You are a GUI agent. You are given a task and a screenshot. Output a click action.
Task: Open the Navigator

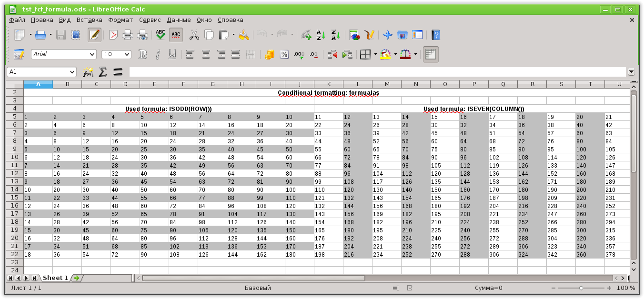pyautogui.click(x=387, y=35)
